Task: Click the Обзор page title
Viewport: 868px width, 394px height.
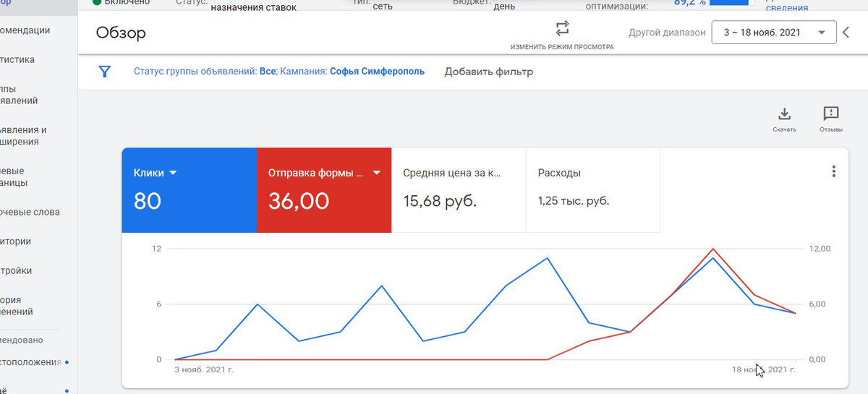Action: coord(121,33)
